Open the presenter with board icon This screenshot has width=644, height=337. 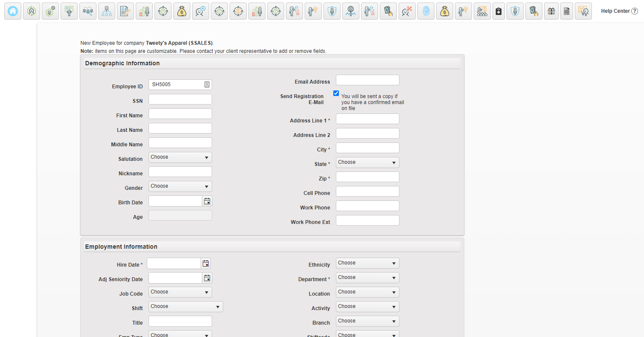(69, 11)
